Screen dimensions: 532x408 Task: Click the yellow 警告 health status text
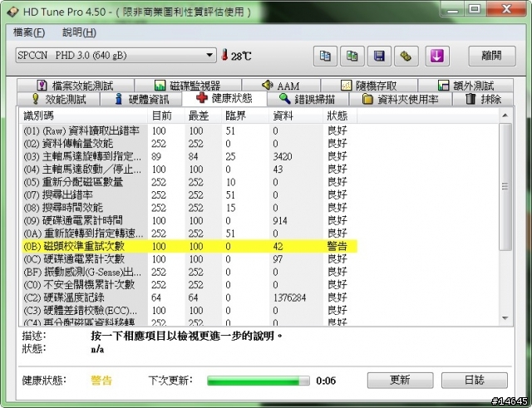point(101,381)
